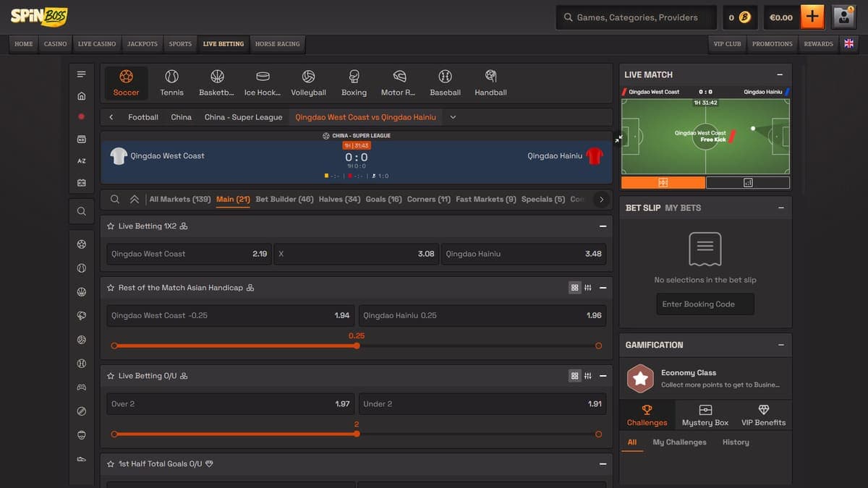Image resolution: width=868 pixels, height=488 pixels.
Task: Choose the Basketball sport icon
Action: (217, 83)
